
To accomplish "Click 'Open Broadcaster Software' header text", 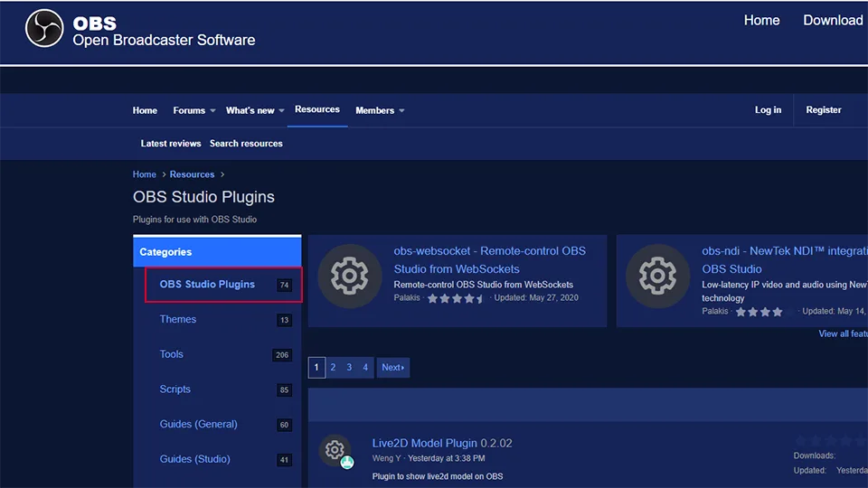I will click(164, 41).
